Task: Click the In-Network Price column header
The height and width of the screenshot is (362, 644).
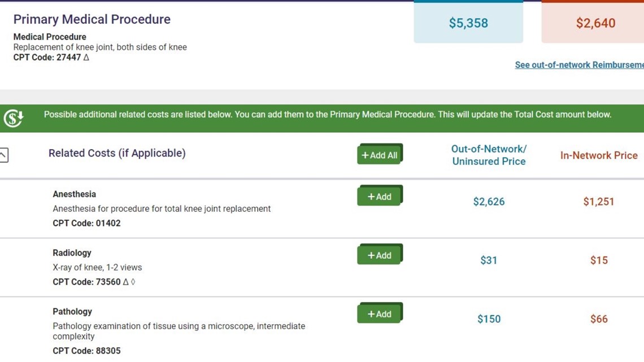Action: [599, 155]
